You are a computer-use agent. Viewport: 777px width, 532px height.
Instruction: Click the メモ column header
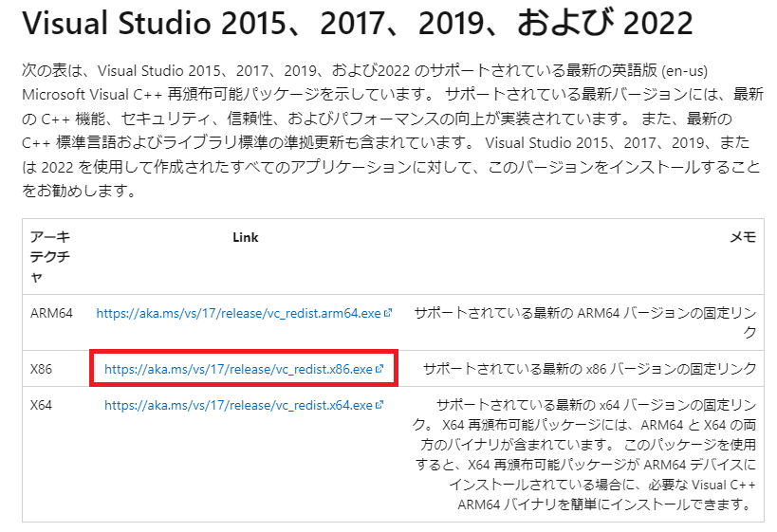click(743, 237)
